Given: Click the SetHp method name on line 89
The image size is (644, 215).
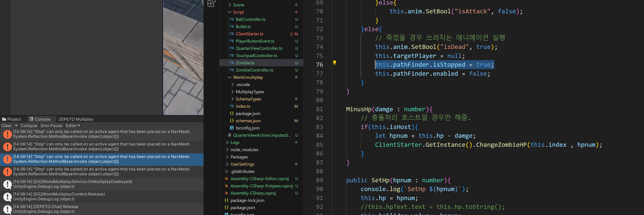Looking at the screenshot, I should (x=380, y=180).
